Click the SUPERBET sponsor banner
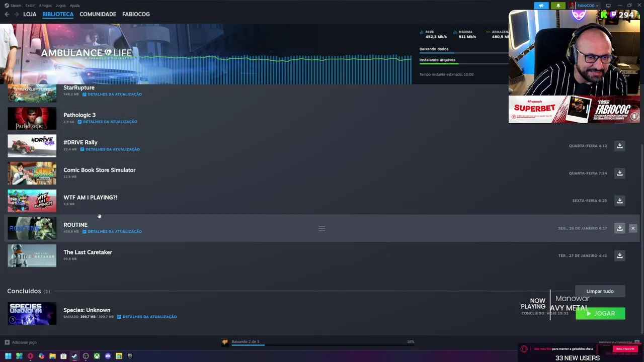The height and width of the screenshot is (362, 644). coord(574,109)
